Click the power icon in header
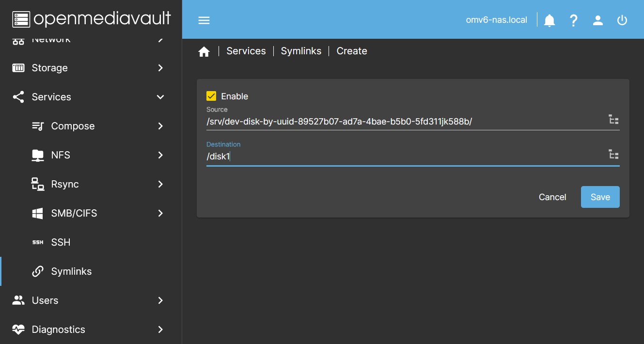The height and width of the screenshot is (344, 644). coord(622,20)
